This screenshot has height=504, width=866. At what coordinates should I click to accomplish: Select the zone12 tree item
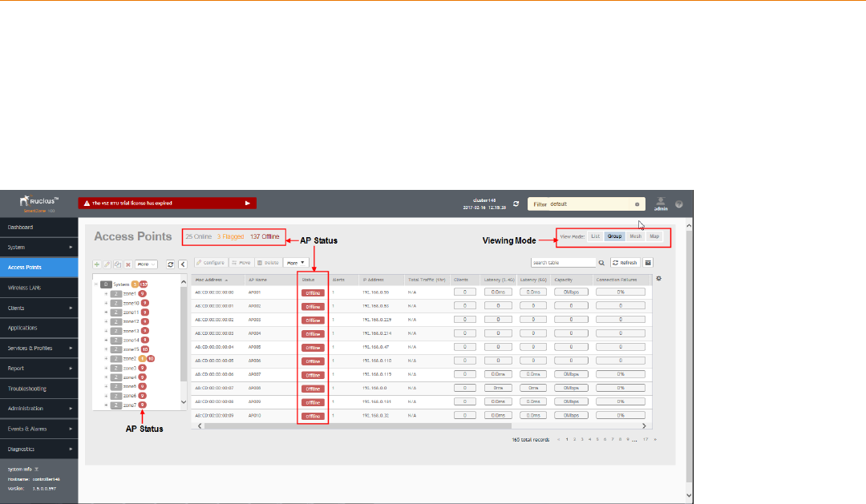pyautogui.click(x=131, y=322)
